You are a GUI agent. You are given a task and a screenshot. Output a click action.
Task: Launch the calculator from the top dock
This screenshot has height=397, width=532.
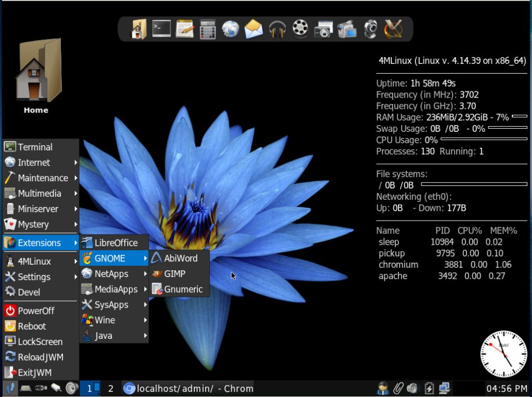207,29
